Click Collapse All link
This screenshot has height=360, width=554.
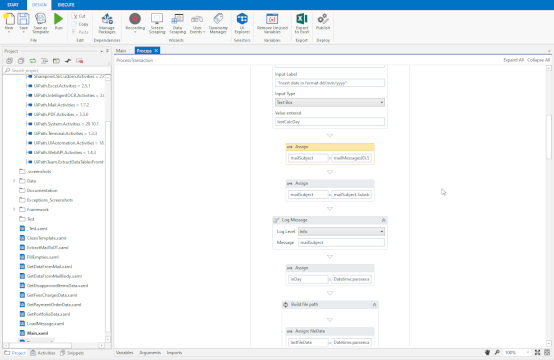(x=538, y=60)
